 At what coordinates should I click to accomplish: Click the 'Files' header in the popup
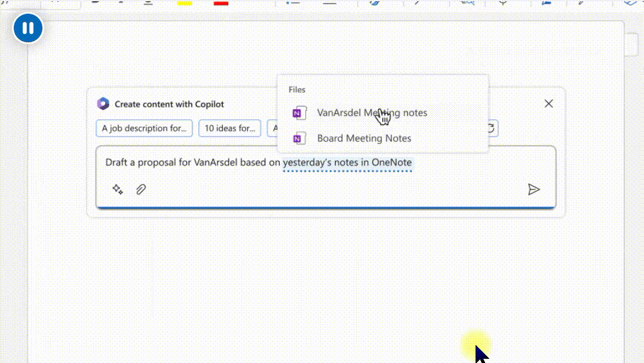[x=297, y=90]
